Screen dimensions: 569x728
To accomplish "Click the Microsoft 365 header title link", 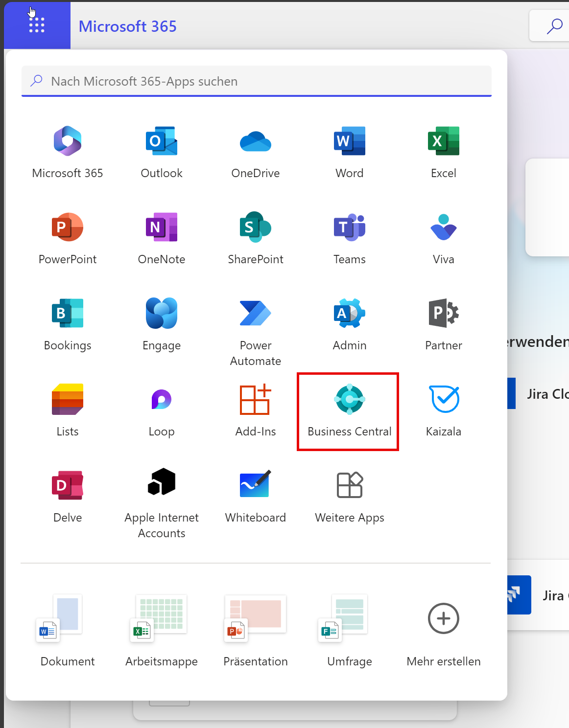I will pyautogui.click(x=127, y=26).
